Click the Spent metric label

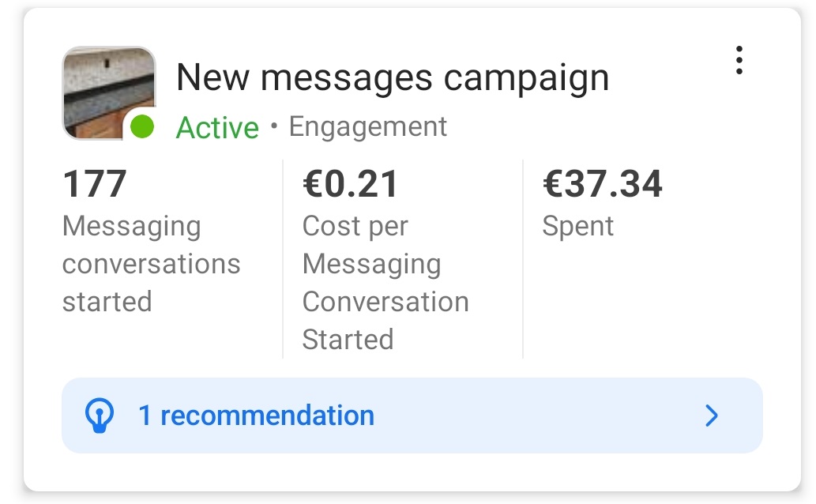(577, 227)
